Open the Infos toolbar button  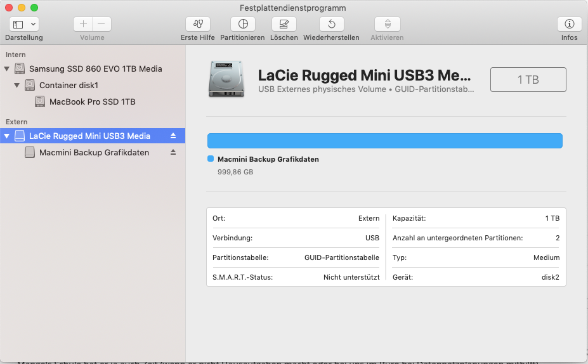pyautogui.click(x=569, y=24)
